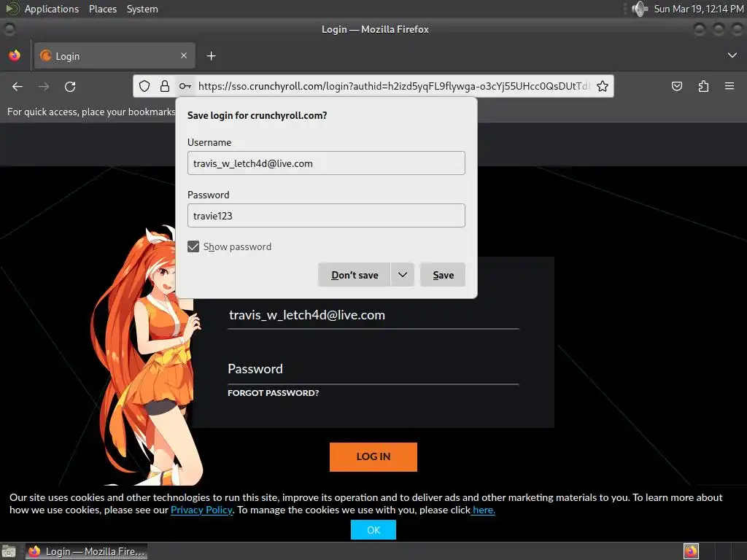Open a new tab with the plus icon
The image size is (747, 560).
[x=211, y=56]
